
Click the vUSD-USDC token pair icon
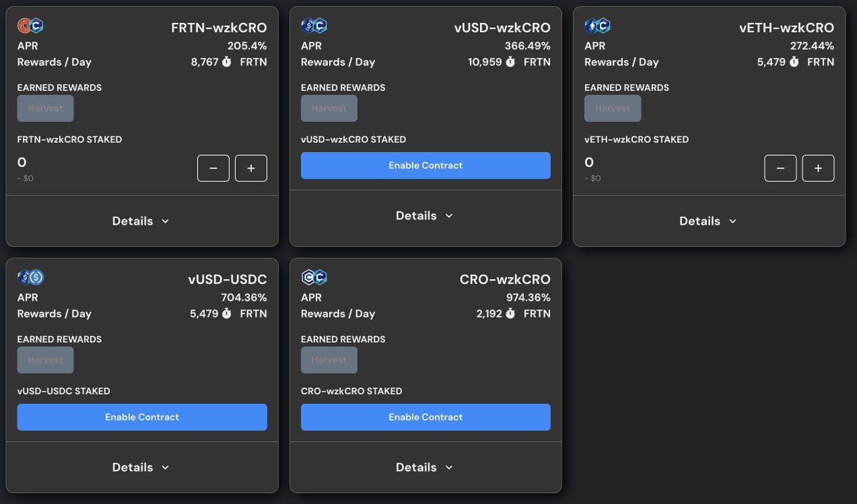(31, 278)
